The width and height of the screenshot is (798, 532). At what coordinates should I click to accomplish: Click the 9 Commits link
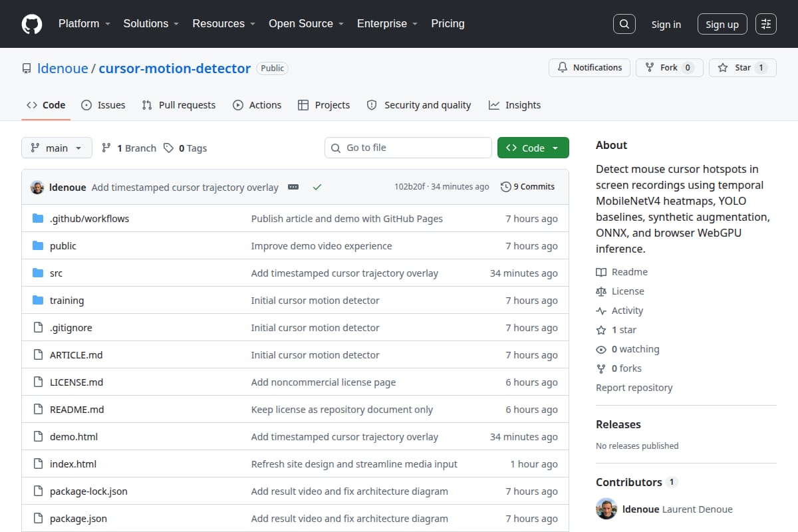527,187
